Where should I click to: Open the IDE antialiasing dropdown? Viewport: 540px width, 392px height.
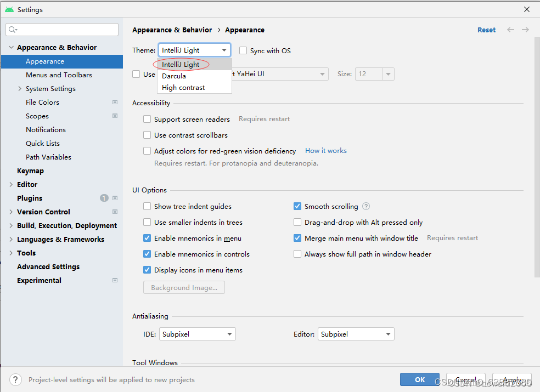198,334
